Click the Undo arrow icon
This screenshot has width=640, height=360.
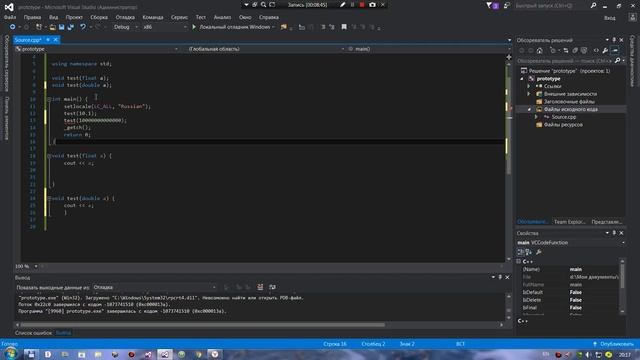pos(83,27)
